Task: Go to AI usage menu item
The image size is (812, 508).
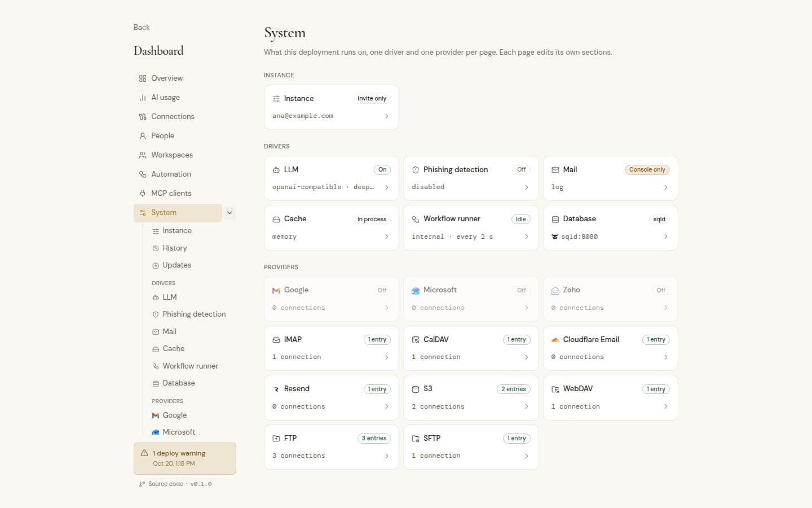Action: [184, 98]
